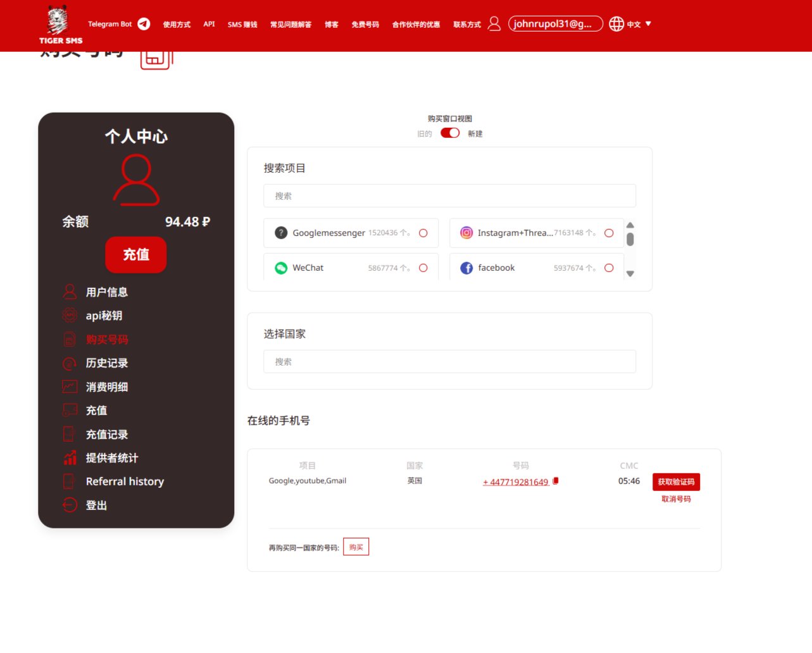Click the globe language icon
Screen dimensions: 812x653
click(616, 24)
